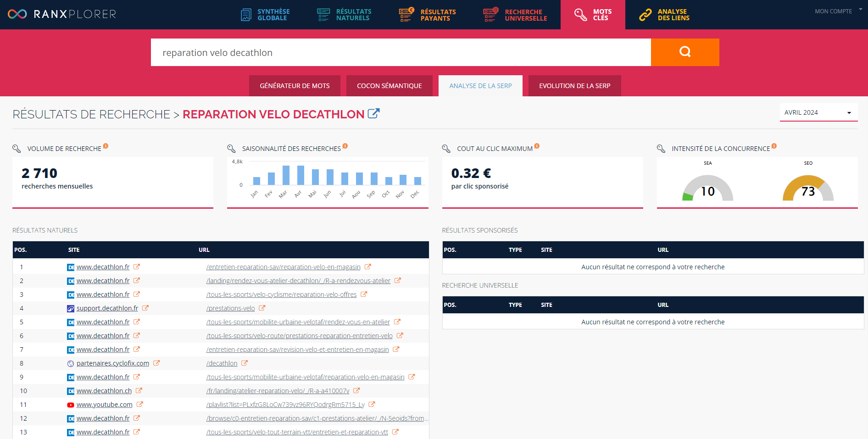Click the Recherche Universelle globe icon
This screenshot has height=439, width=868.
[x=491, y=15]
